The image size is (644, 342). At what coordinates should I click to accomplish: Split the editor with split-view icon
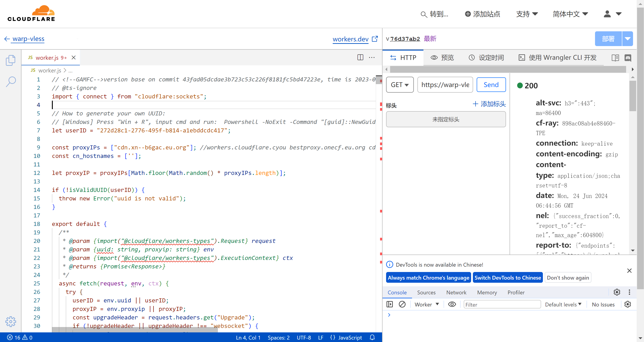pos(360,57)
